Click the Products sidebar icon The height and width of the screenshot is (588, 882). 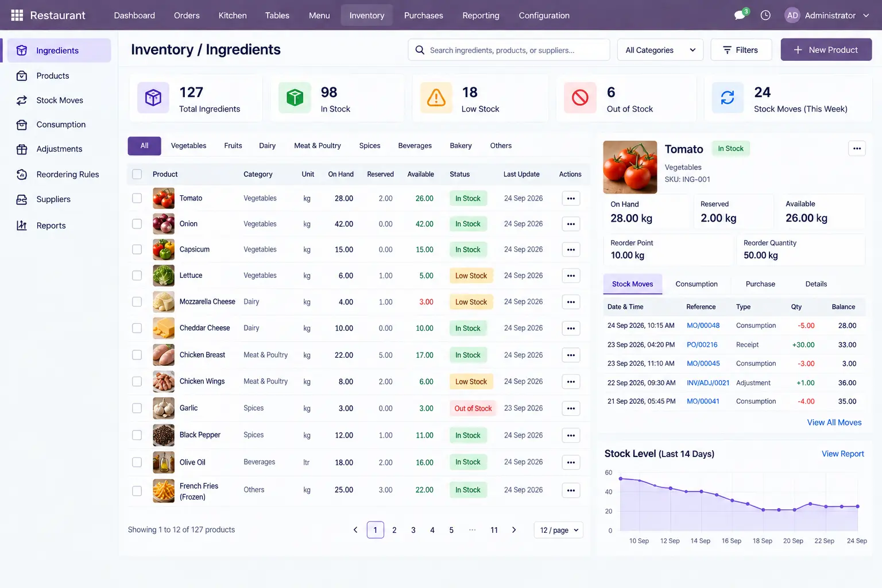tap(22, 76)
